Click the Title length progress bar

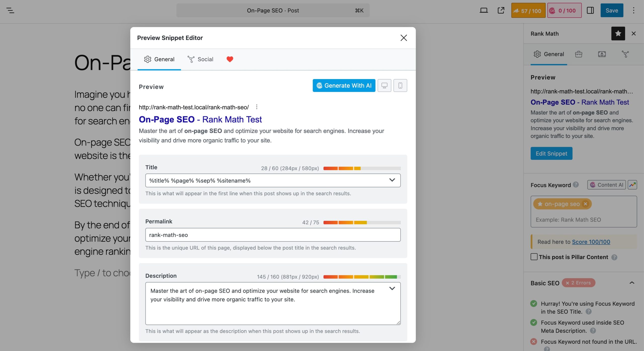(x=362, y=168)
